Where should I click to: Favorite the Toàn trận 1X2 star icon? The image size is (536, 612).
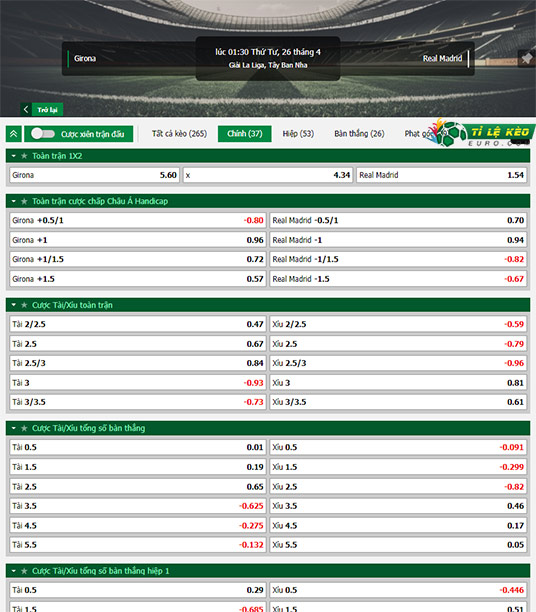[24, 156]
